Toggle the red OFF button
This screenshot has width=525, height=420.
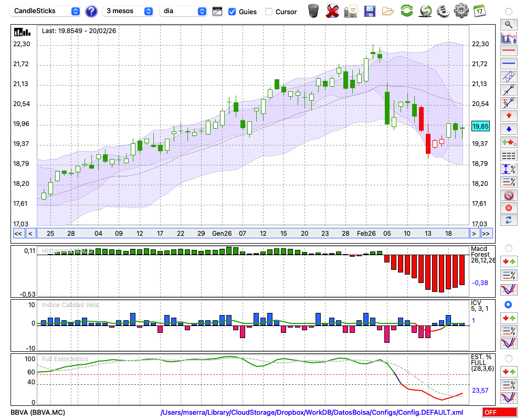[500, 412]
